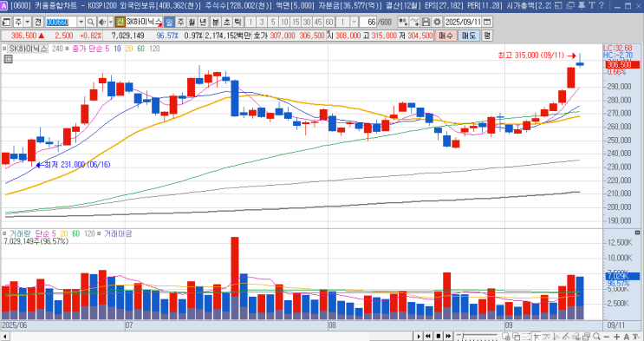Toggle the 종가 단순 moving average checkbox
The width and height of the screenshot is (644, 341).
68,49
